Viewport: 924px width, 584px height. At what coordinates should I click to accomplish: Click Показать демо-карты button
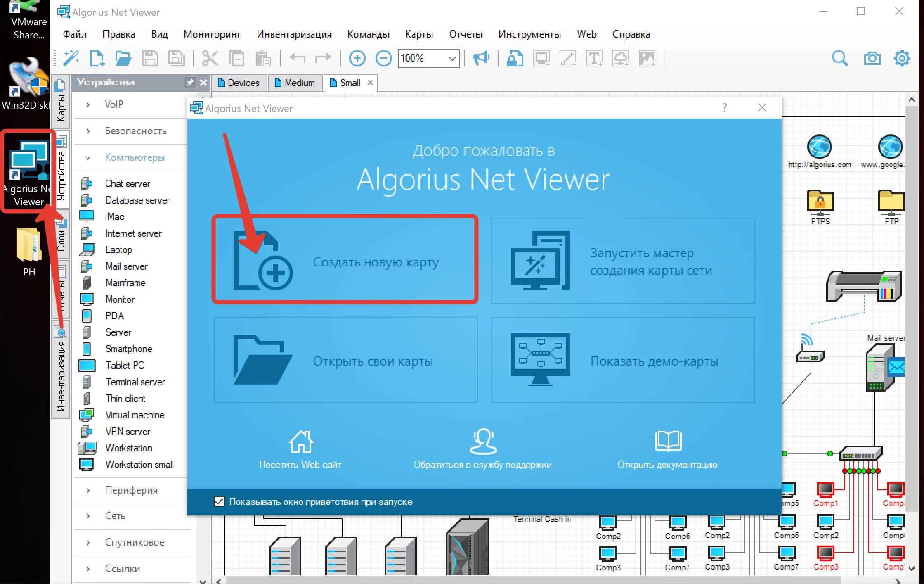click(x=623, y=360)
